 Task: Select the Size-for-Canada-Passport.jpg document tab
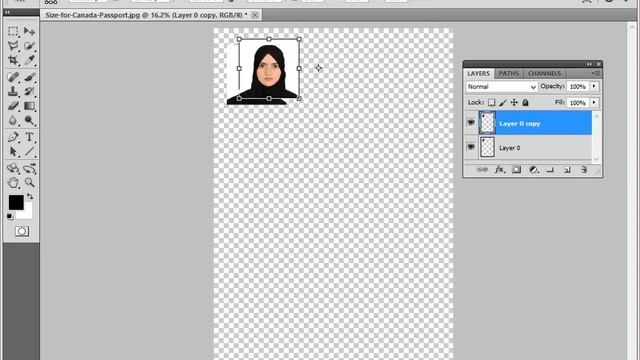click(146, 15)
